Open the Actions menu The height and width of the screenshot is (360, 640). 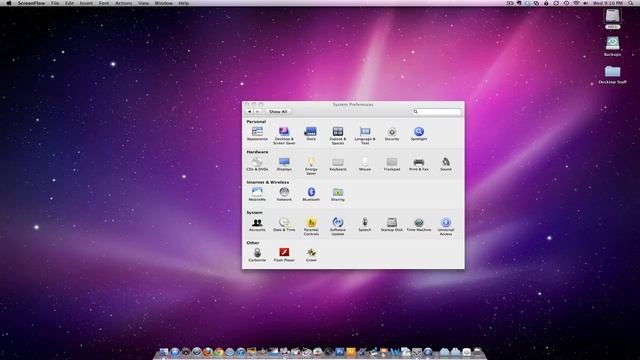tap(123, 3)
